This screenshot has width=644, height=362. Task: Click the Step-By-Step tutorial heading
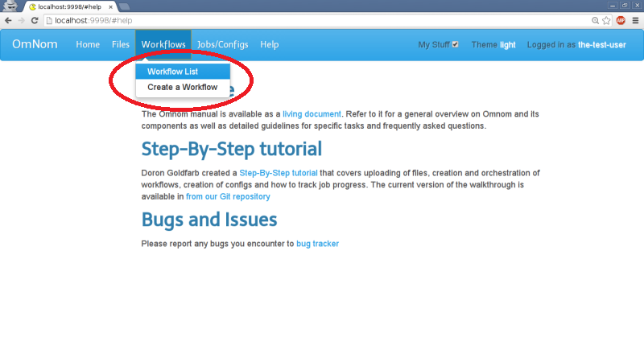(232, 149)
